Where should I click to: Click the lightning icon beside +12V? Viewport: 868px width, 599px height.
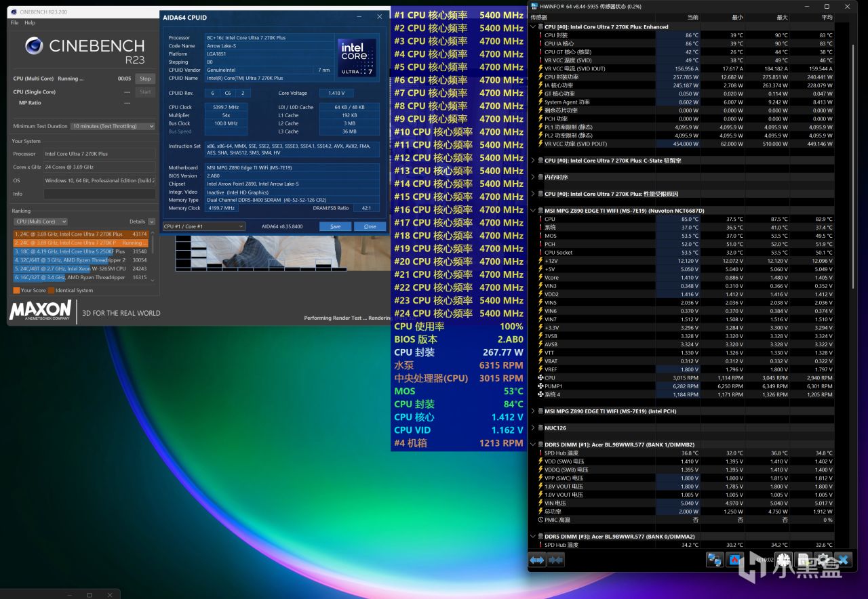540,261
